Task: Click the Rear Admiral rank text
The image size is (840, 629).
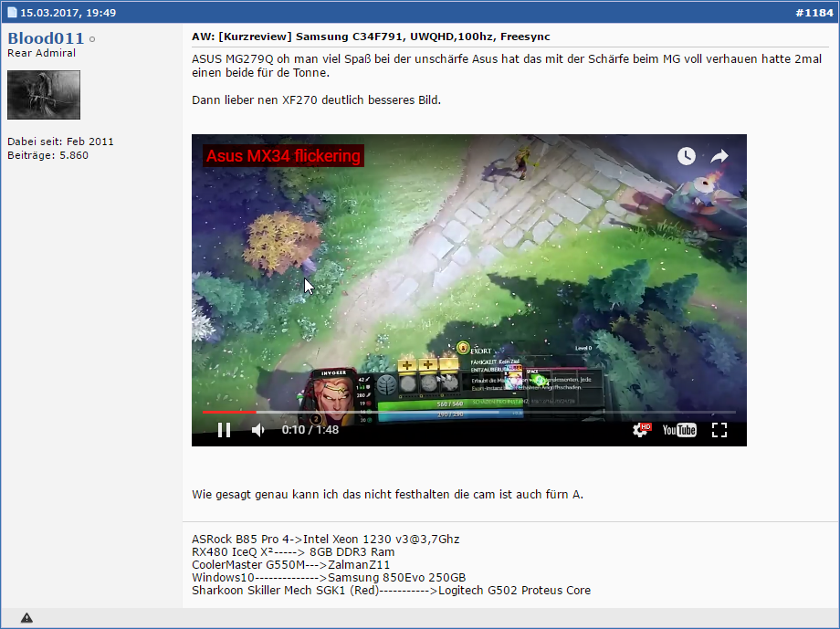Action: point(41,53)
